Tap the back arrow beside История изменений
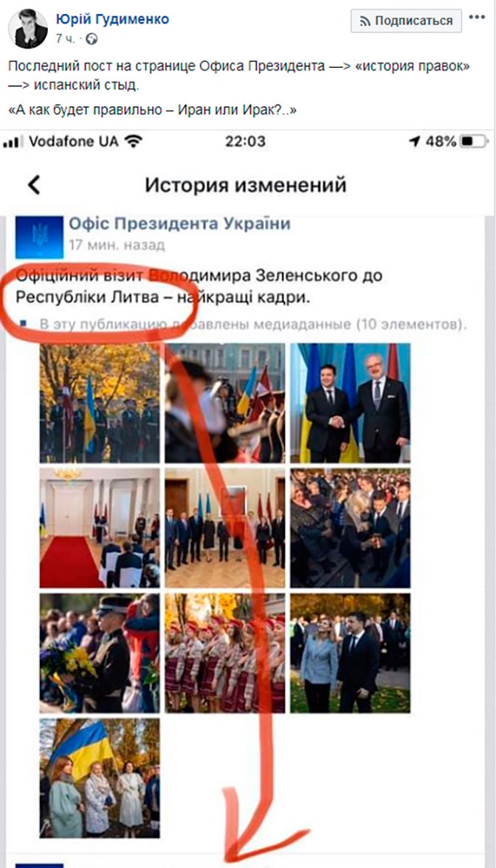This screenshot has height=868, width=496. click(34, 185)
